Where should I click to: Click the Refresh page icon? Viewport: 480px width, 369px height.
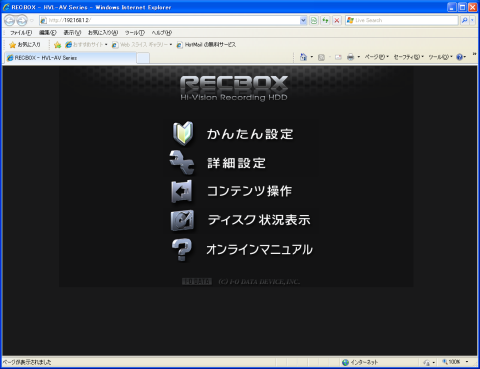[325, 20]
